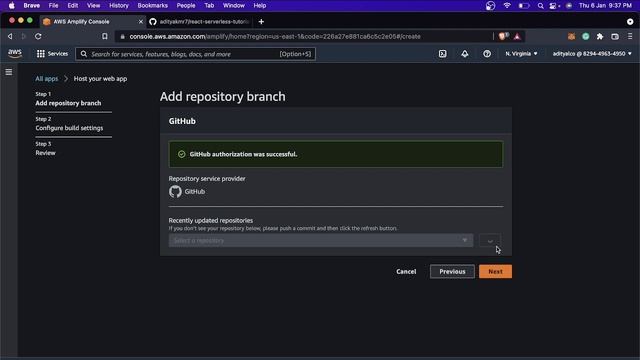The height and width of the screenshot is (360, 640).
Task: Close the AWS Amplify Console tab
Action: tap(141, 22)
